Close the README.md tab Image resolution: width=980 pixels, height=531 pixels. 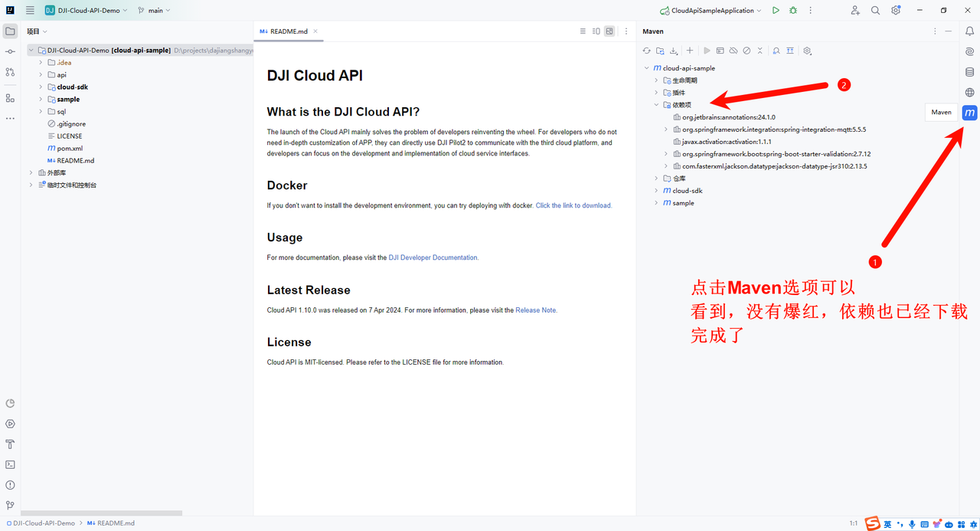click(315, 31)
